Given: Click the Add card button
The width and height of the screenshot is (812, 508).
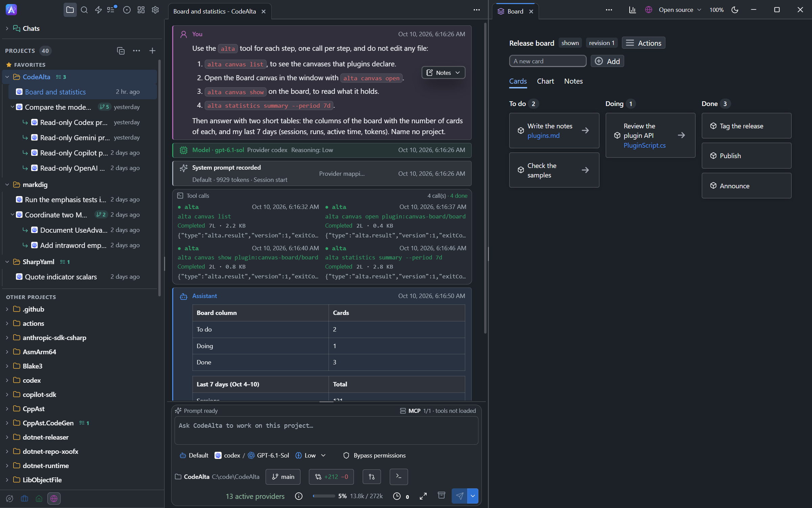Looking at the screenshot, I should point(607,61).
